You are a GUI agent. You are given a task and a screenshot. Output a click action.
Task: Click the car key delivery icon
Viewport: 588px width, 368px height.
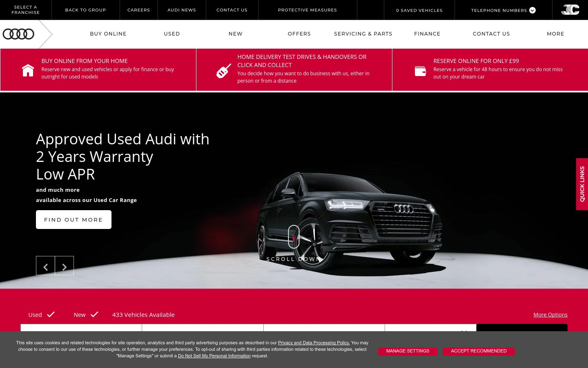click(x=224, y=71)
